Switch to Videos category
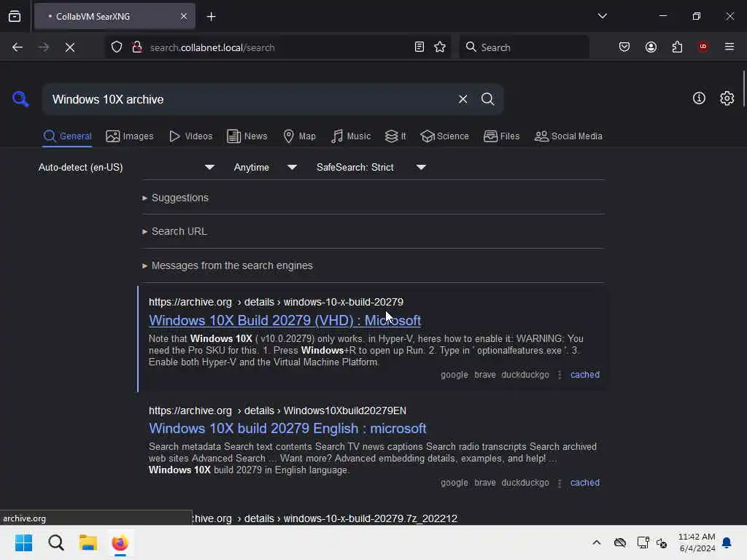Viewport: 747px width, 560px height. 191,136
